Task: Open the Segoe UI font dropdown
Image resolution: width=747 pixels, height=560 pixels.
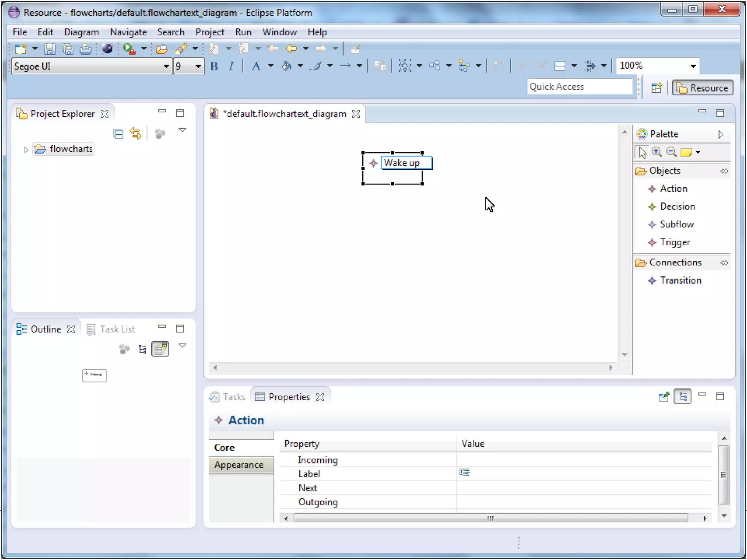Action: pyautogui.click(x=166, y=66)
